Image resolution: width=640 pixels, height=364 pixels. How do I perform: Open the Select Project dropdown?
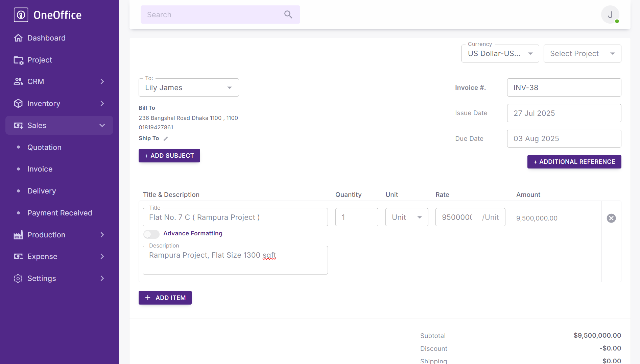[582, 54]
